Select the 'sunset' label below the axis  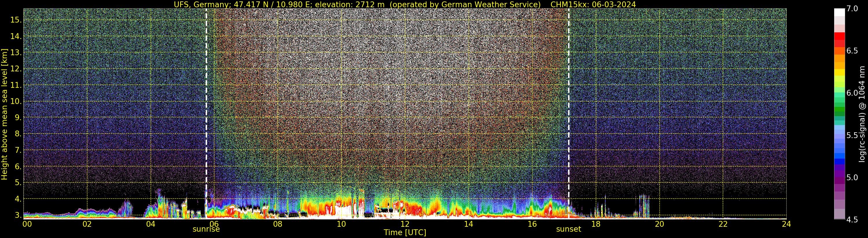click(568, 229)
